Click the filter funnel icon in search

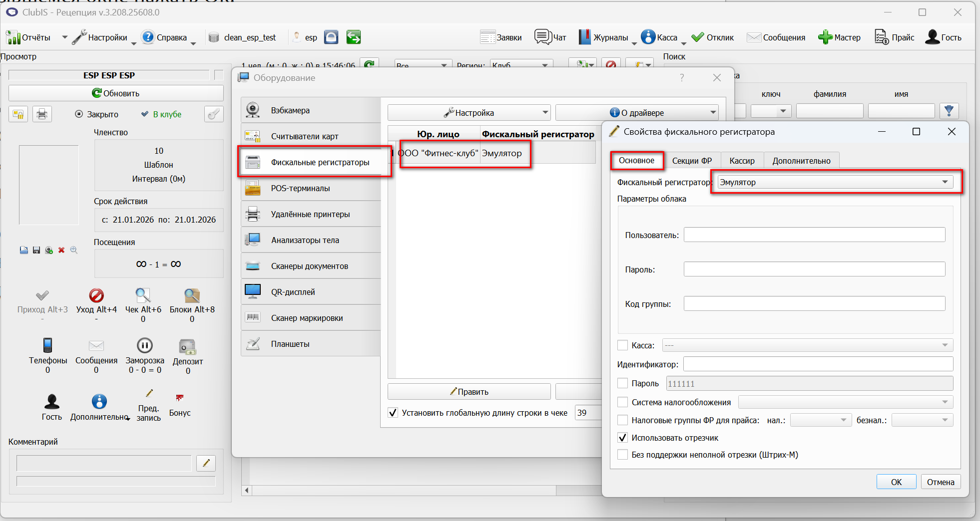click(949, 111)
